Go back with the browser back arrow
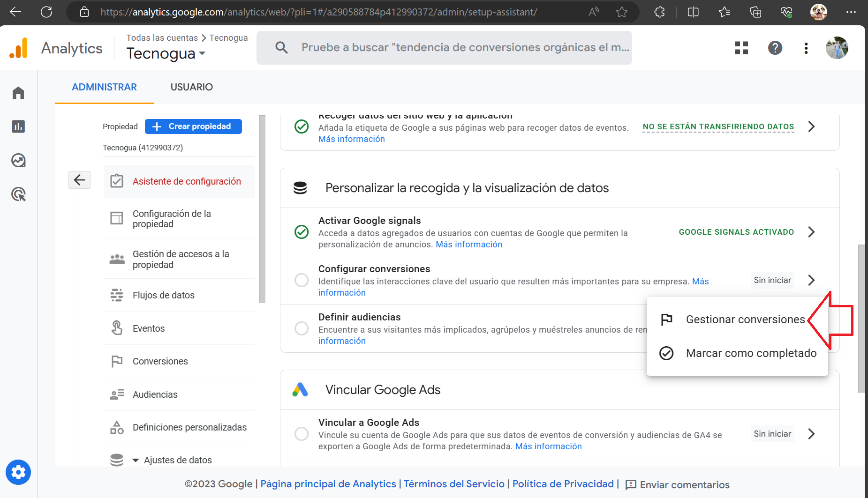Viewport: 868px width, 498px height. click(x=15, y=12)
